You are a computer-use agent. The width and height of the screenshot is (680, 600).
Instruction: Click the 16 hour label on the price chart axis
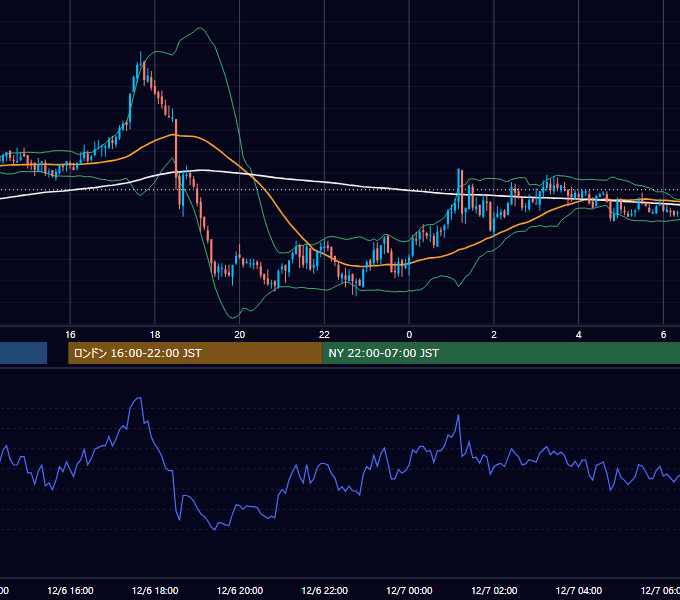coord(70,335)
